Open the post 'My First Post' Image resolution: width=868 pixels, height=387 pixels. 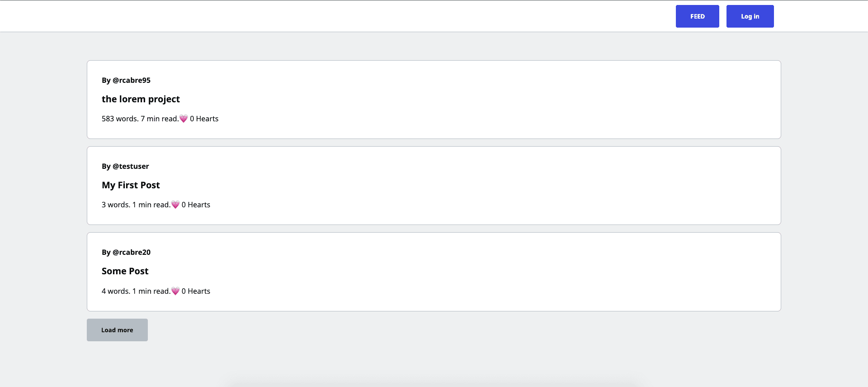(131, 185)
